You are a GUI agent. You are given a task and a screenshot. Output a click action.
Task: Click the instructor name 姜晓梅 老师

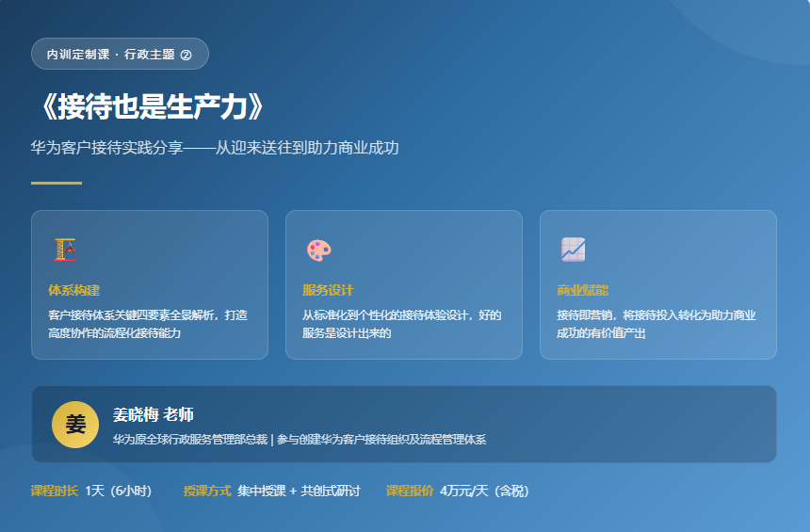pyautogui.click(x=154, y=414)
